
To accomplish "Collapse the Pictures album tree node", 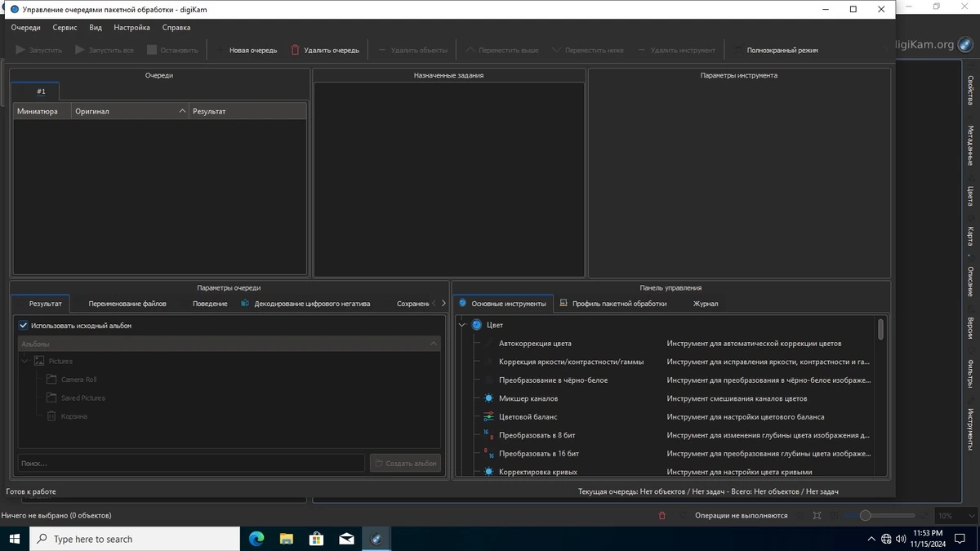I will (x=24, y=361).
